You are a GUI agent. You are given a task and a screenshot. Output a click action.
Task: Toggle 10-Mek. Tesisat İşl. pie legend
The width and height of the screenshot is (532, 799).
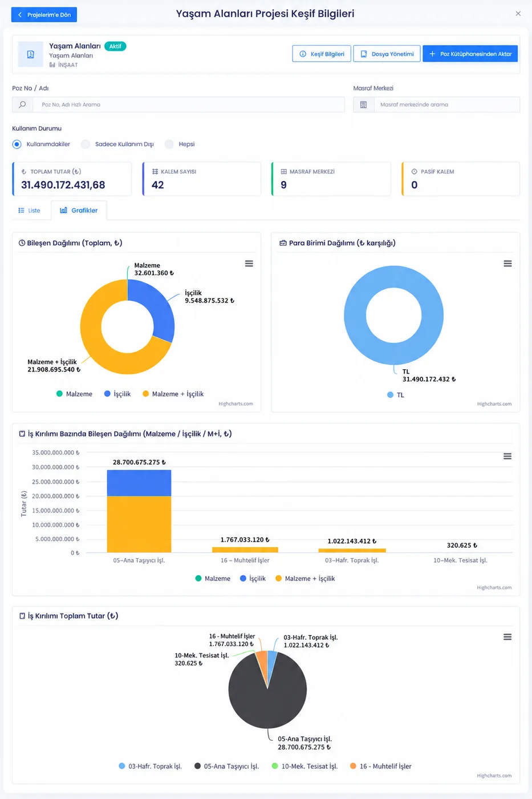click(x=304, y=766)
